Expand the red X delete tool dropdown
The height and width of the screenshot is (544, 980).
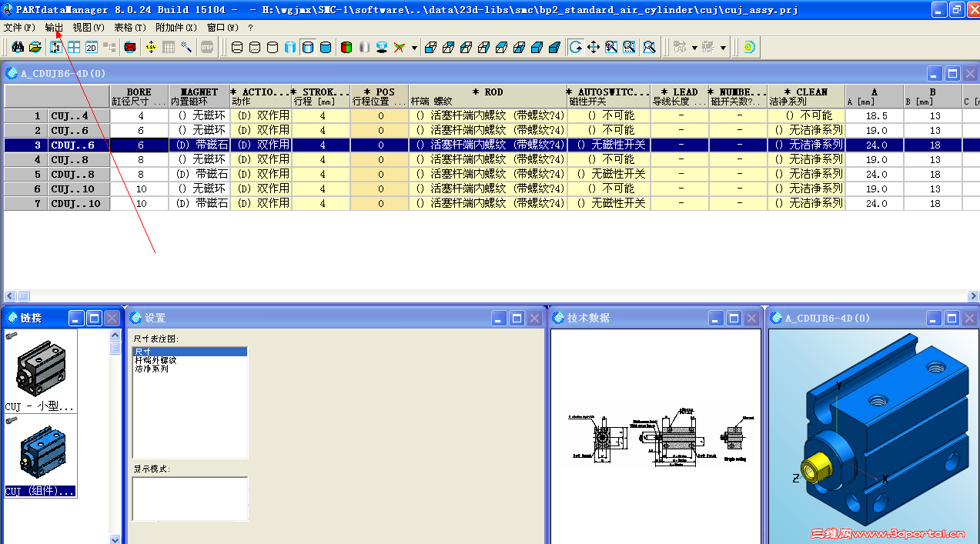[413, 47]
